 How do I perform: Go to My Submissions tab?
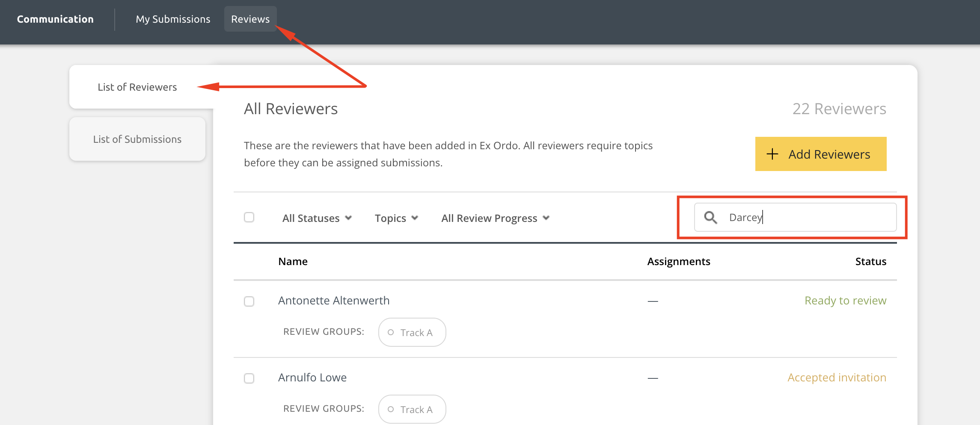point(173,19)
